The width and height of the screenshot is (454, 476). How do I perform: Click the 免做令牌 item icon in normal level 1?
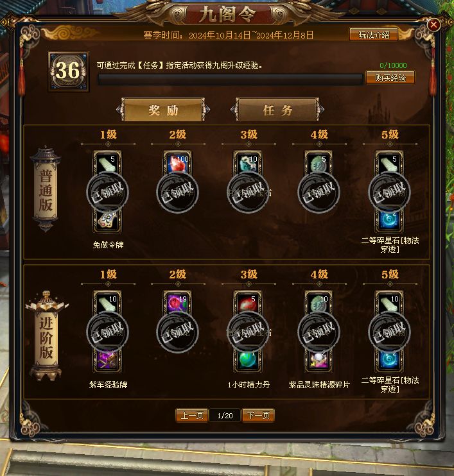click(107, 221)
